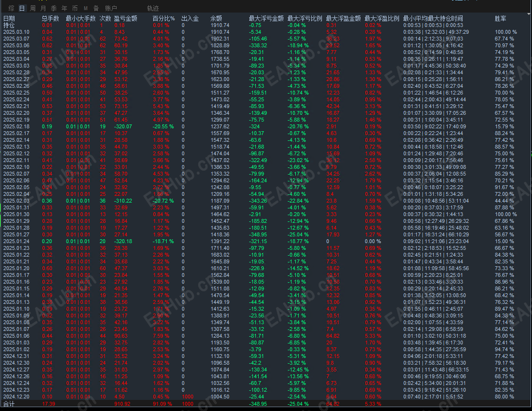Switch to the M tab
Image resolution: width=532 pixels, height=411 pixels.
pos(85,8)
